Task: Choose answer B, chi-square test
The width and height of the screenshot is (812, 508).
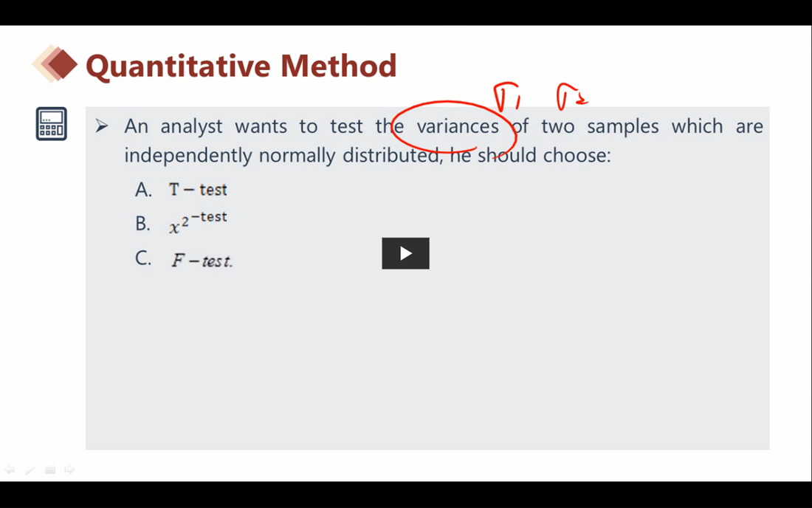Action: point(198,222)
